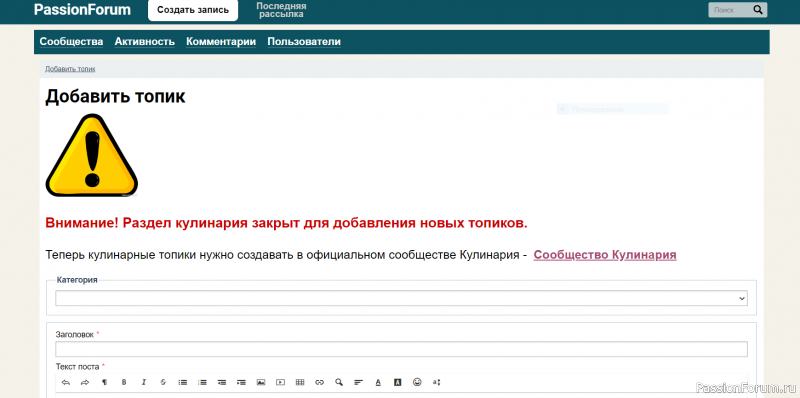This screenshot has width=800, height=398.
Task: Toggle bold formatting in editor
Action: pos(124,382)
